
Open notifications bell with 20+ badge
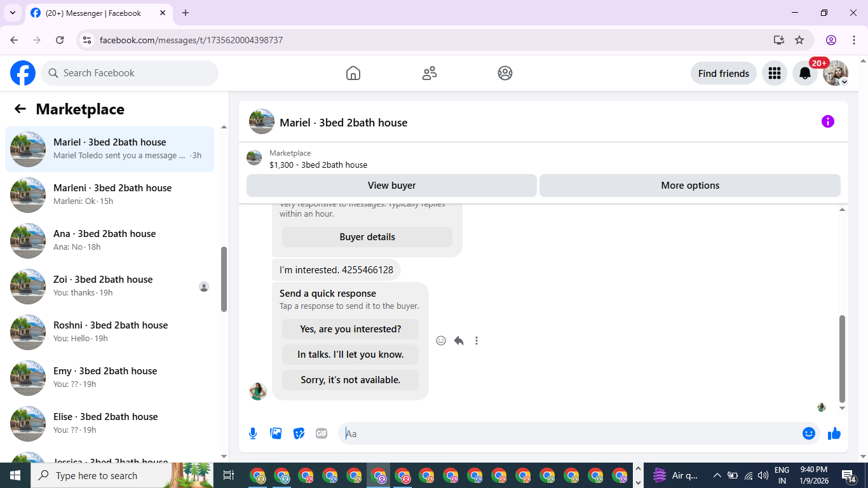(805, 73)
